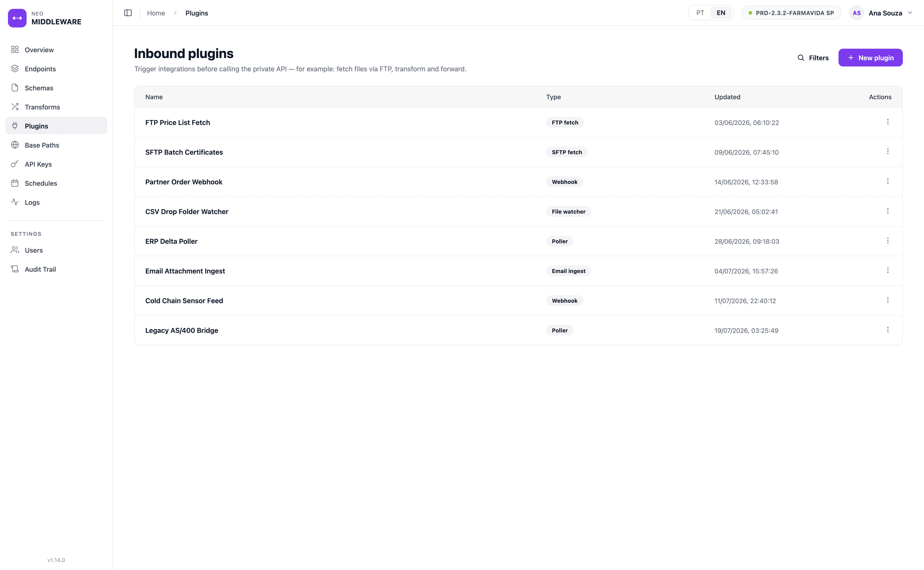Click the Audit Trail scroll icon
Viewport: 924px width, 570px height.
15,269
